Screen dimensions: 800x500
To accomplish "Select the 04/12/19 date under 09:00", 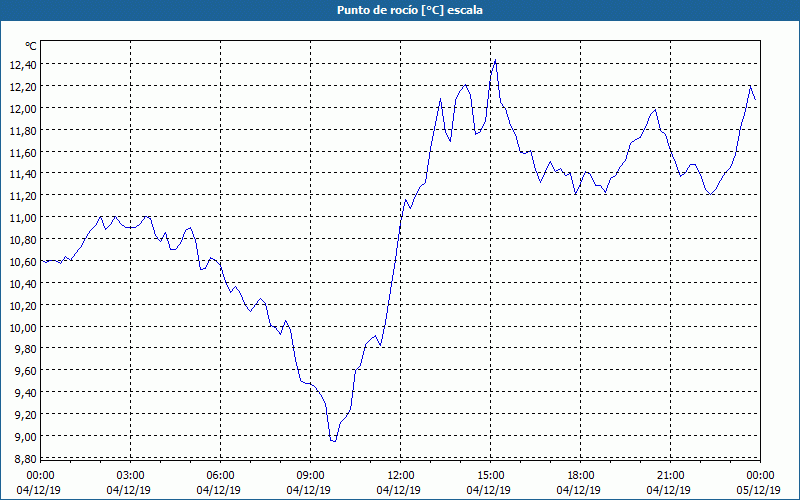I will click(x=309, y=490).
